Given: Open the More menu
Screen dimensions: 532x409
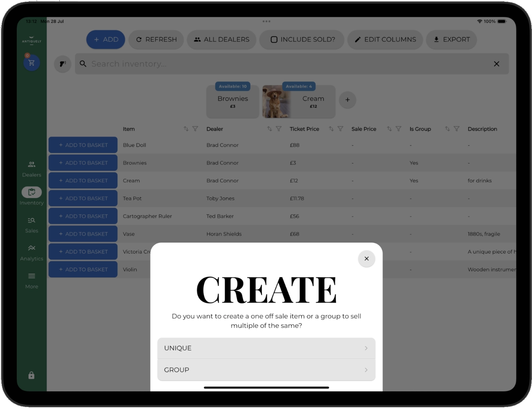Looking at the screenshot, I should pos(32,281).
